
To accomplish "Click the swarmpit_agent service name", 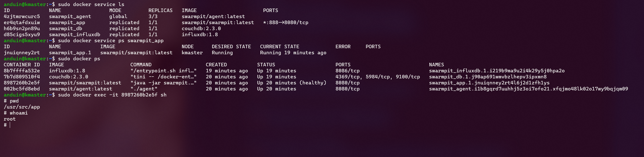I will click(x=70, y=17).
